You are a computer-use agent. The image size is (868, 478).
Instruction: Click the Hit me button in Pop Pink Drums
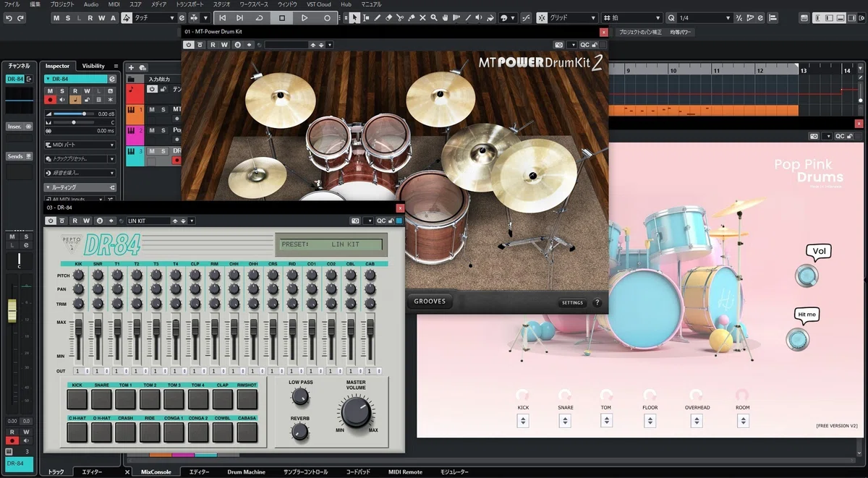coord(798,338)
